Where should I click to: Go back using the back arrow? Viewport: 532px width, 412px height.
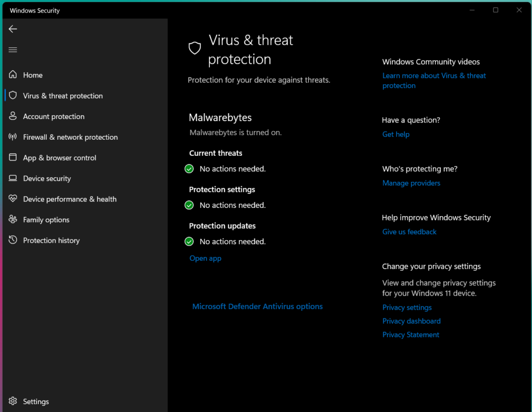click(x=13, y=29)
